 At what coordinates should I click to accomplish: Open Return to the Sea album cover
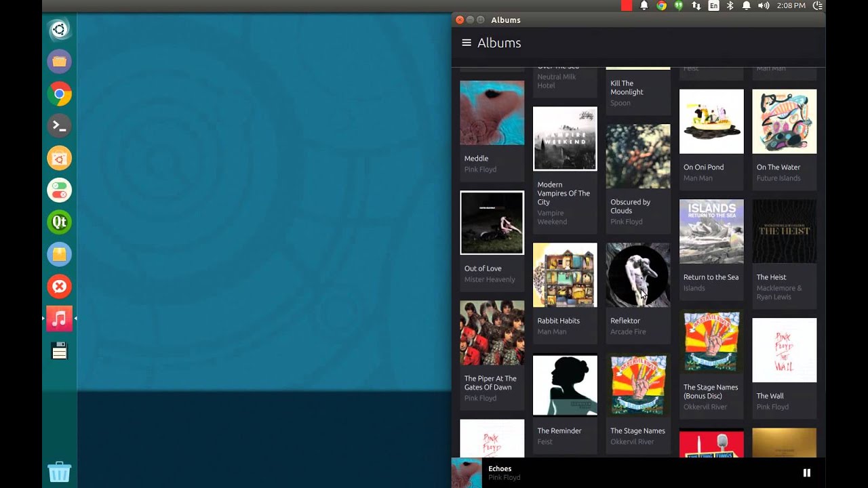(711, 231)
